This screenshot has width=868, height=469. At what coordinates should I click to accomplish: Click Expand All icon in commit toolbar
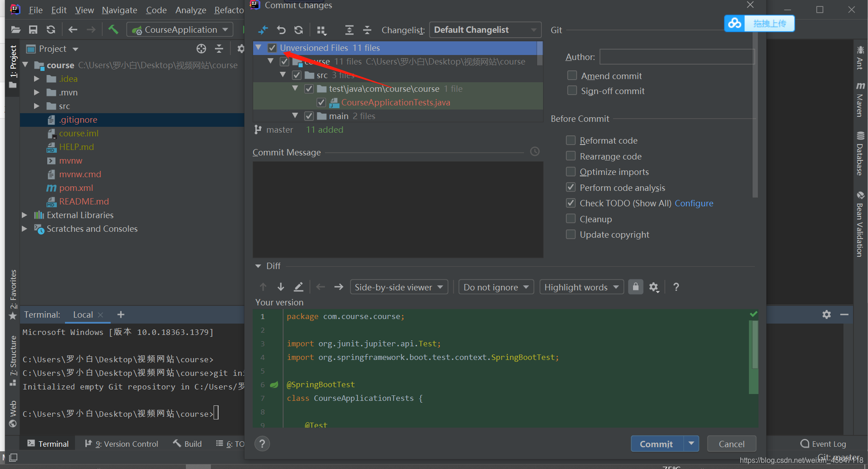[x=349, y=30]
